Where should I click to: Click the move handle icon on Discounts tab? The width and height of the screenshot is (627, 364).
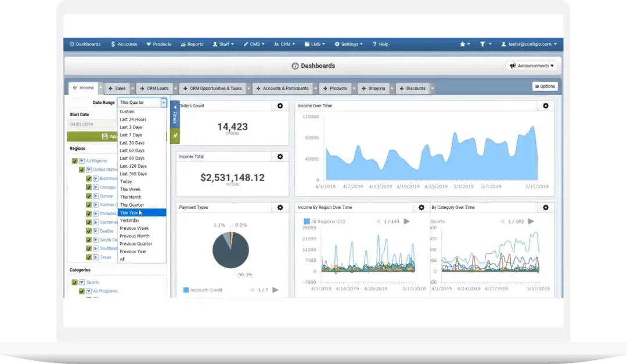[402, 88]
